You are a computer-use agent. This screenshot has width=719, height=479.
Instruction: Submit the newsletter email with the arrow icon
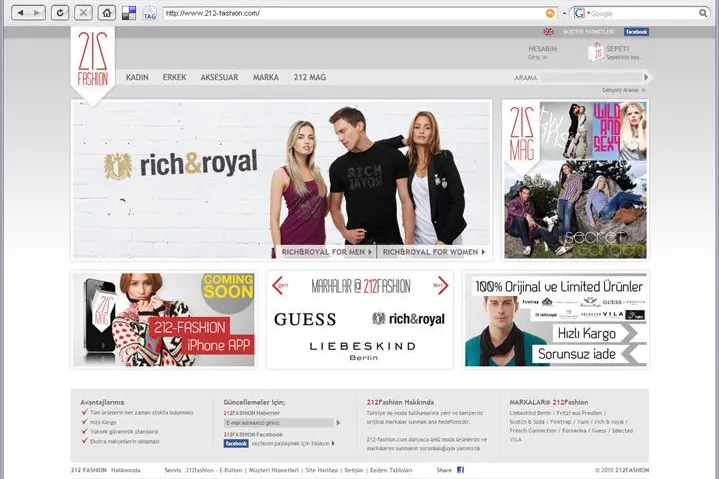pos(338,423)
